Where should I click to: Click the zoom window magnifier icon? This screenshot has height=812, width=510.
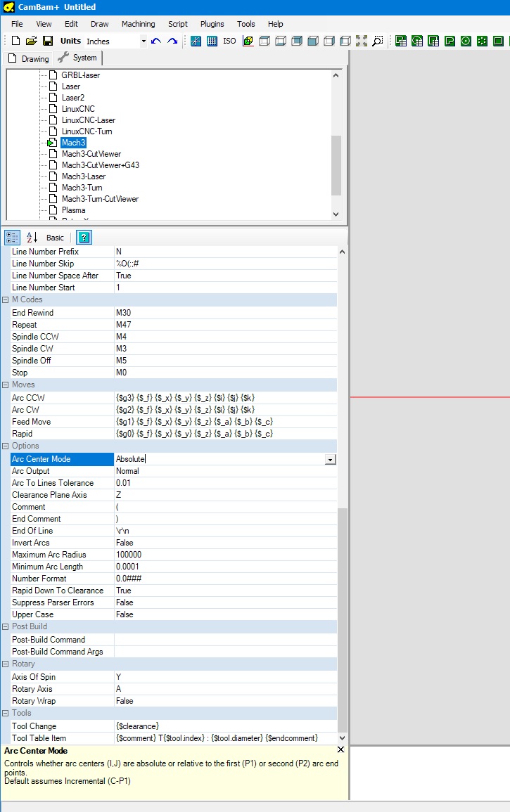pyautogui.click(x=378, y=41)
